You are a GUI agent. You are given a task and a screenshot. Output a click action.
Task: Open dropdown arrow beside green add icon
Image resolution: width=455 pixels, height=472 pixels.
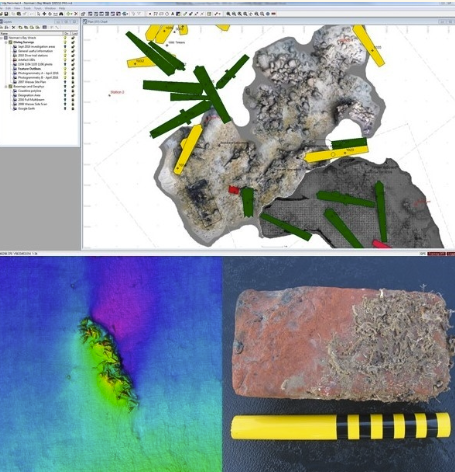click(71, 14)
